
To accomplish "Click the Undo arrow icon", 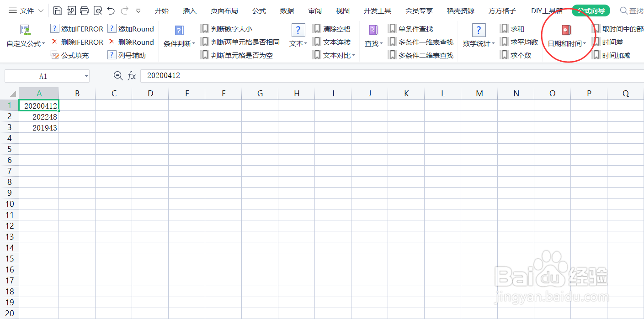I will tap(111, 10).
